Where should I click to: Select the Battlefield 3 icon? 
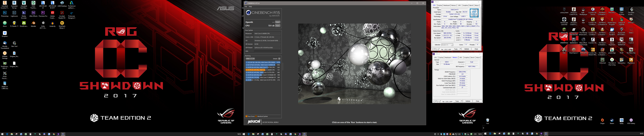tap(574, 41)
